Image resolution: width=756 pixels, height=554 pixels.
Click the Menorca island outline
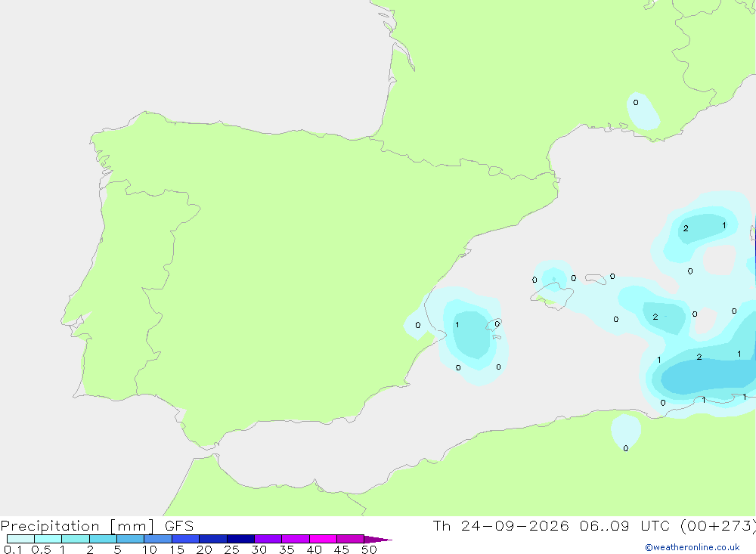pyautogui.click(x=596, y=279)
